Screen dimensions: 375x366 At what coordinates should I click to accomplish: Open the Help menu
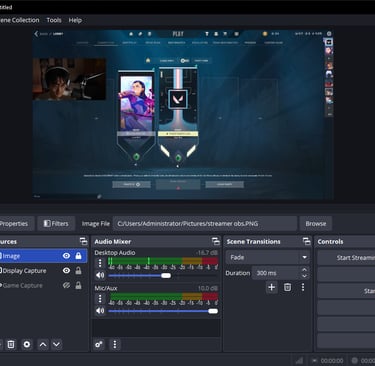[x=75, y=20]
